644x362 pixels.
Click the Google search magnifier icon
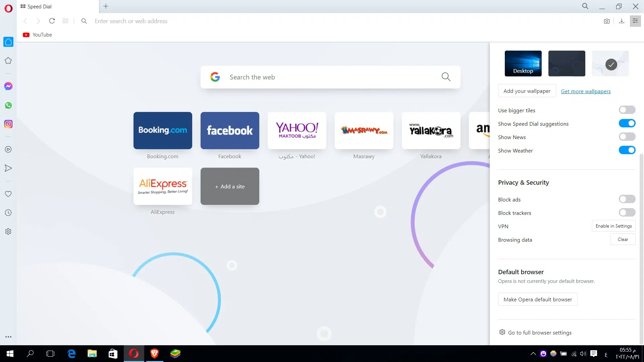[x=446, y=77]
